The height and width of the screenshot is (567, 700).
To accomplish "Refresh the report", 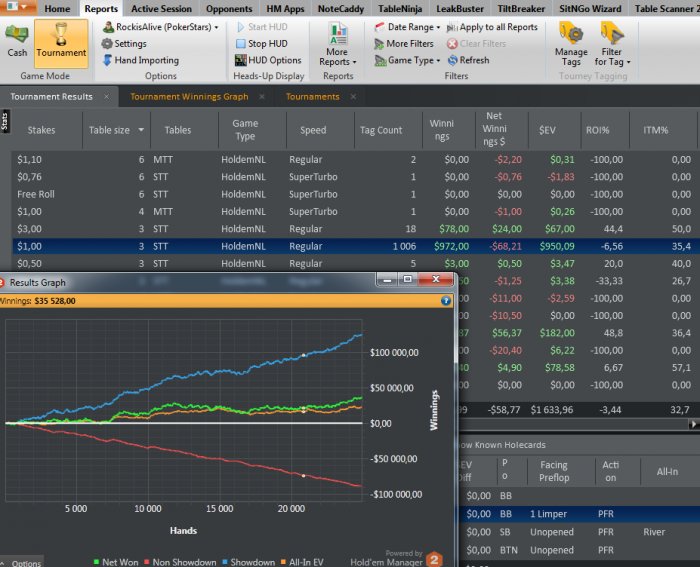I will tap(468, 60).
